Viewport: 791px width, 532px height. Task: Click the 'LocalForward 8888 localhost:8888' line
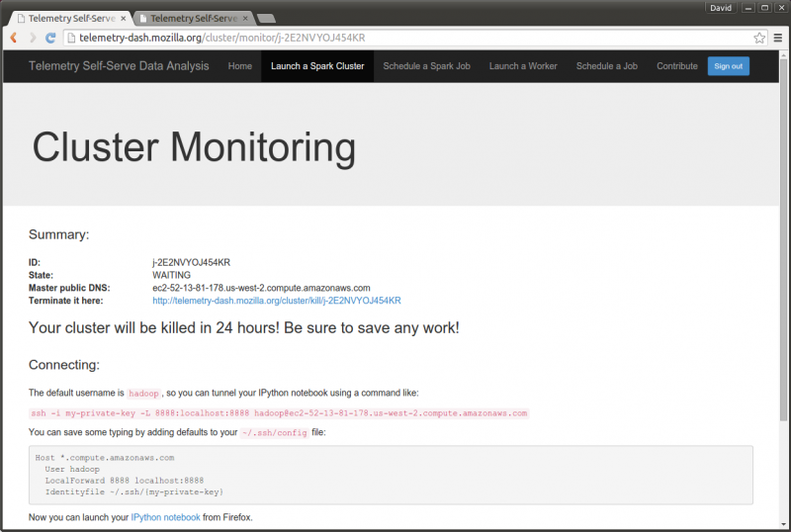(x=125, y=481)
